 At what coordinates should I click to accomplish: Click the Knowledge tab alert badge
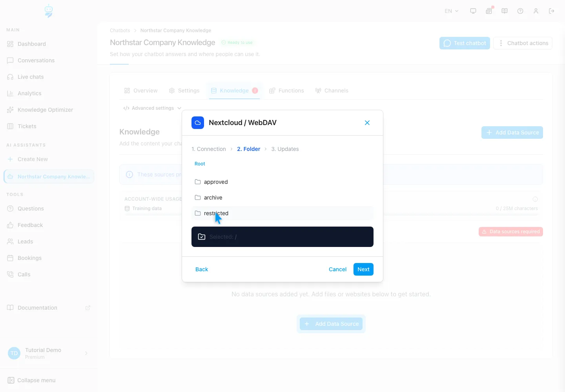[255, 91]
